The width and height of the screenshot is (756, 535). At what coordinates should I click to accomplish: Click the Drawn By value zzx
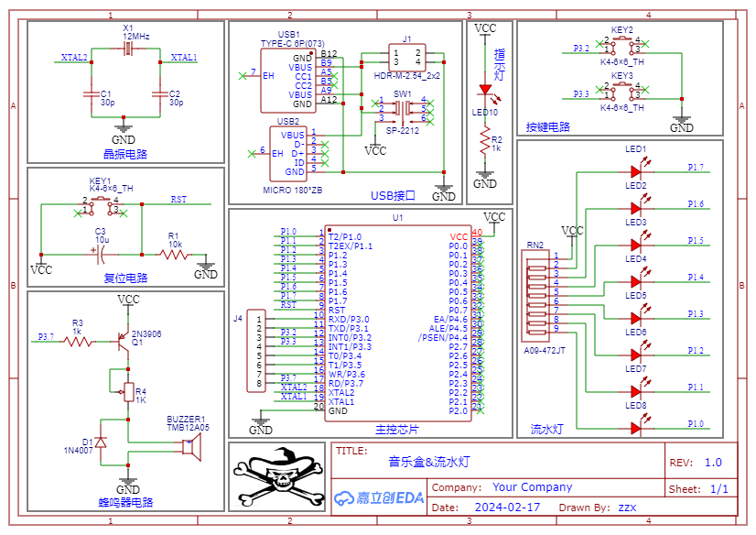pyautogui.click(x=627, y=508)
